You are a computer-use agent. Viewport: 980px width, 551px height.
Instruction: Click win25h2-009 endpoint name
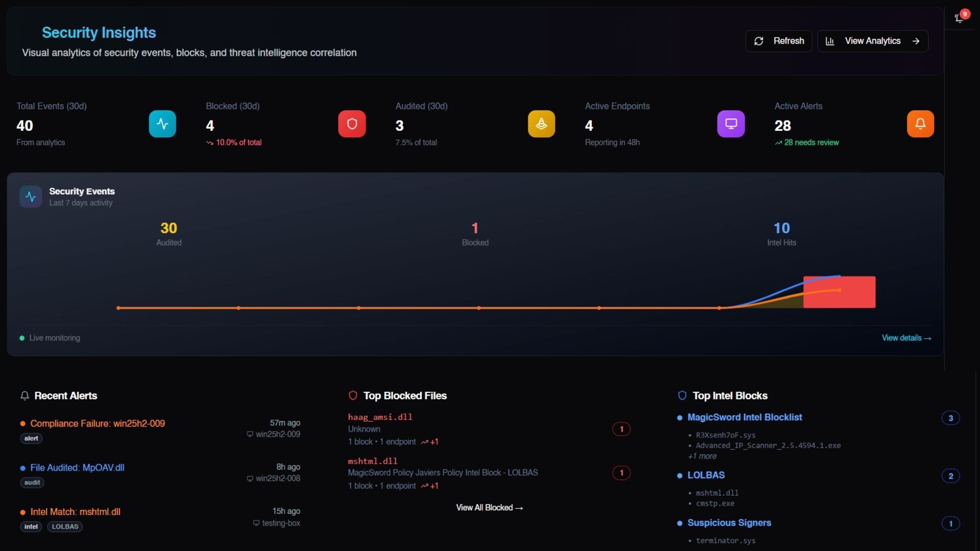point(278,434)
